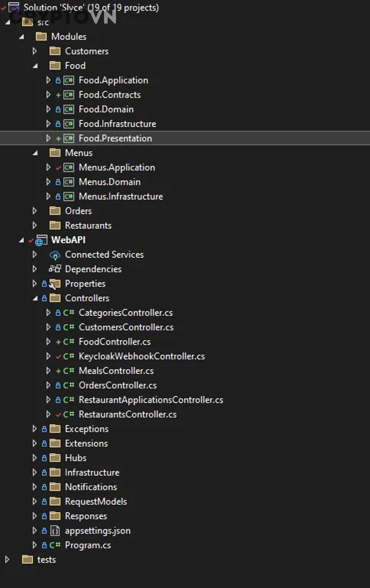Viewport: 370px width, 588px height.
Task: Click the WebAPI web project globe icon
Action: (x=41, y=240)
